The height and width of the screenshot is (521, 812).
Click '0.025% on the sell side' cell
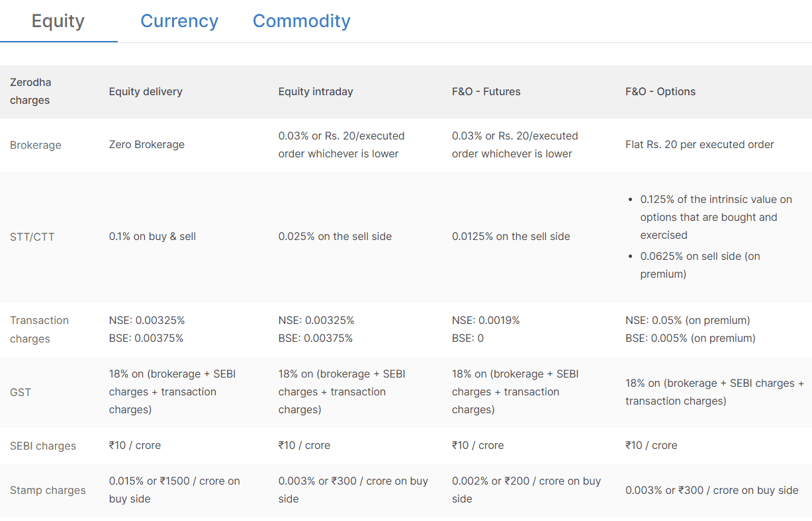click(x=335, y=236)
